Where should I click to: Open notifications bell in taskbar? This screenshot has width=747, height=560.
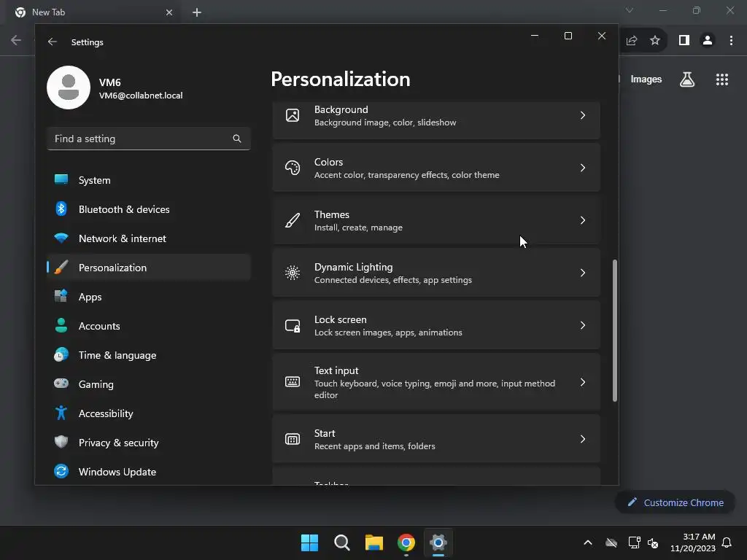(727, 542)
